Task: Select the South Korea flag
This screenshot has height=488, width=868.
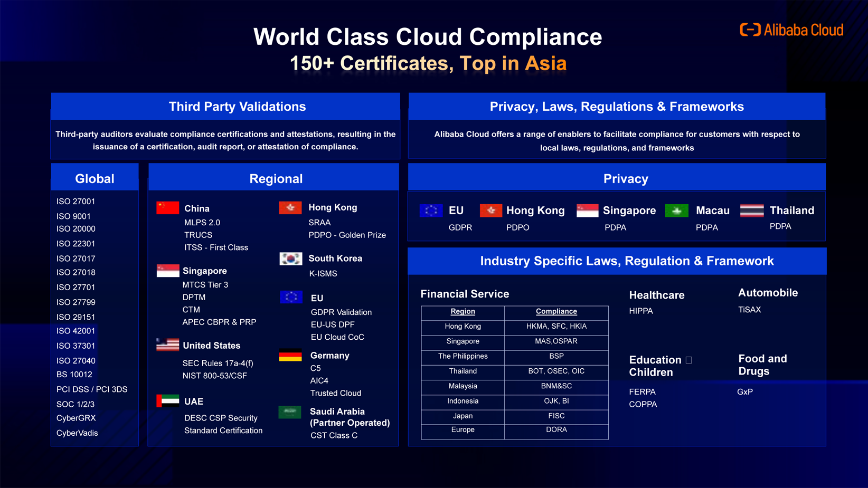Action: tap(290, 259)
